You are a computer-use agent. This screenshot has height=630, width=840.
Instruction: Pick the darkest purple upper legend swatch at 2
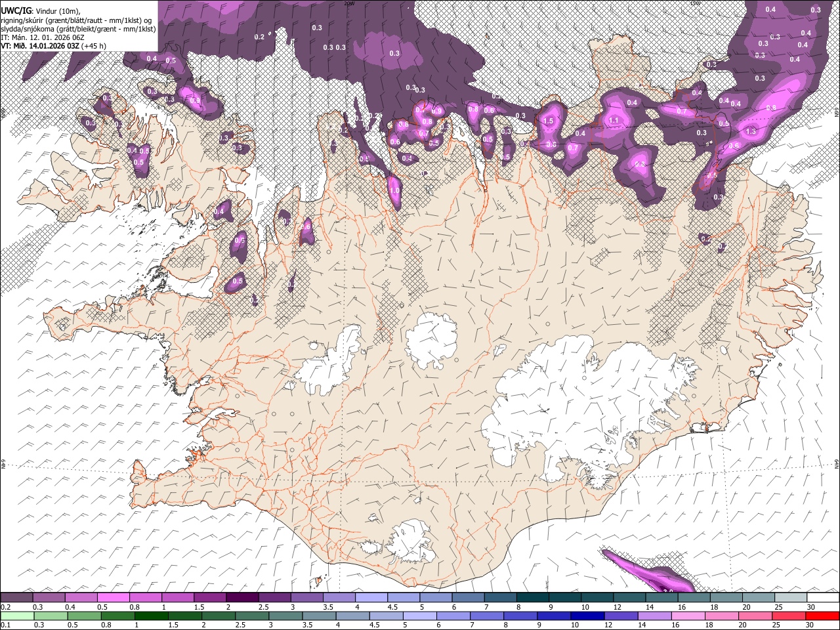[x=241, y=598]
